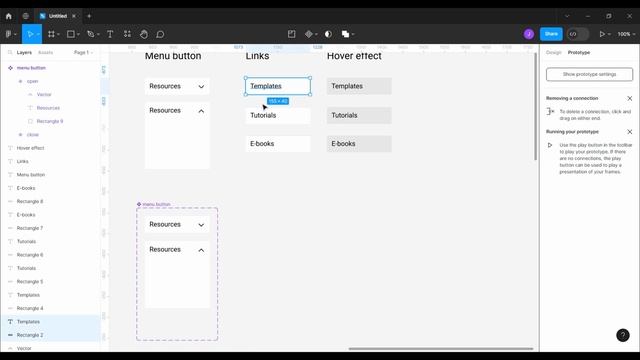Toggle Dev Mode switch
The height and width of the screenshot is (360, 640).
tap(578, 34)
